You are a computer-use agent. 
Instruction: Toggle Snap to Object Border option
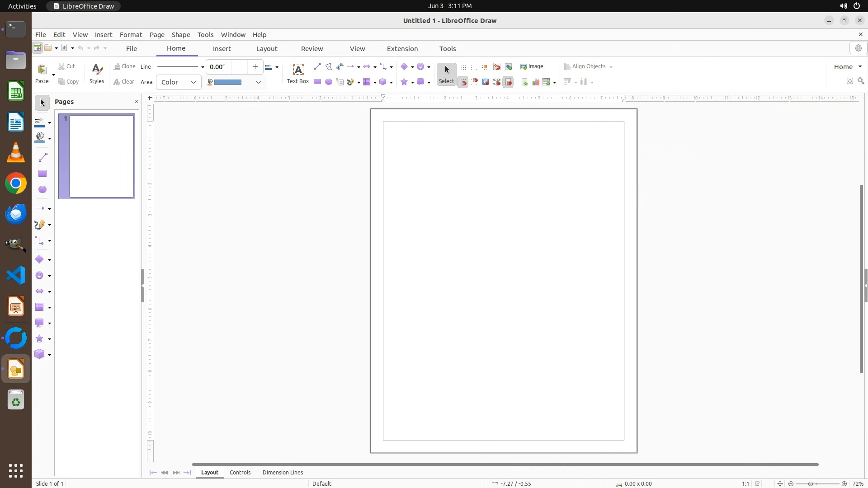486,82
